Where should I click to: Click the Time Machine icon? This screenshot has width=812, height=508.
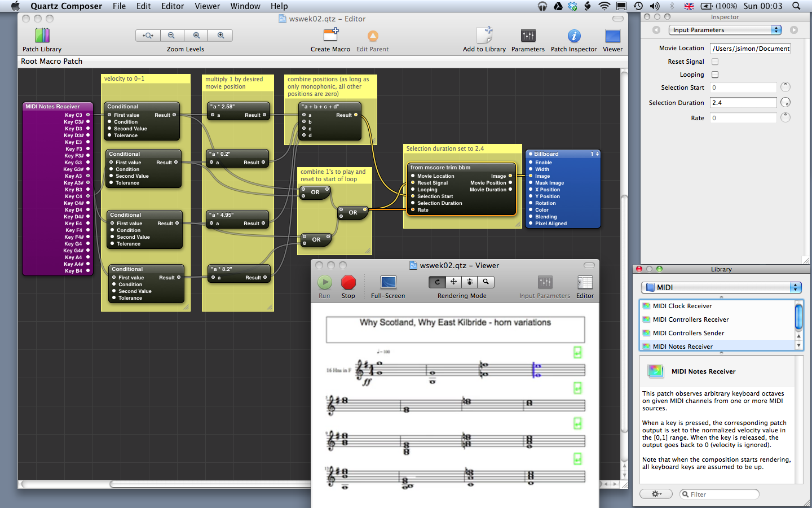click(638, 6)
